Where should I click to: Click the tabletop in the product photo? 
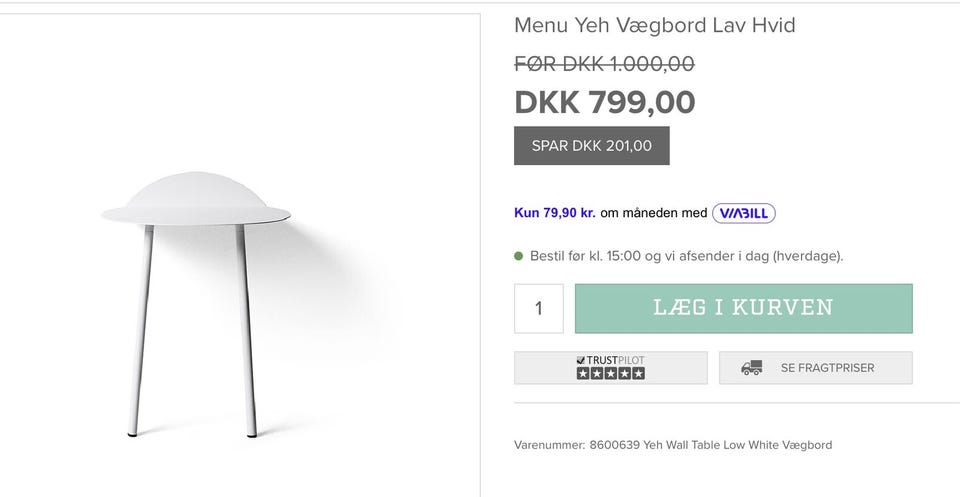(196, 200)
